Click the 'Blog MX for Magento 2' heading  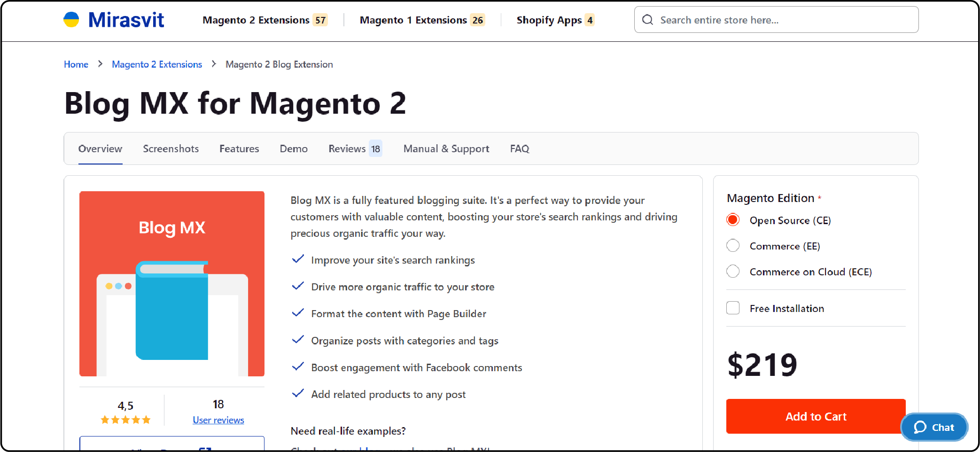point(235,103)
